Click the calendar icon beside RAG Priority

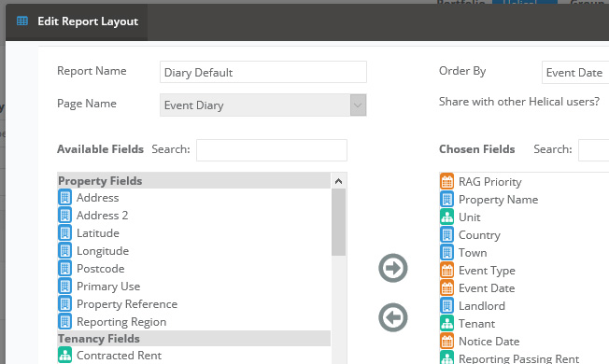click(447, 181)
